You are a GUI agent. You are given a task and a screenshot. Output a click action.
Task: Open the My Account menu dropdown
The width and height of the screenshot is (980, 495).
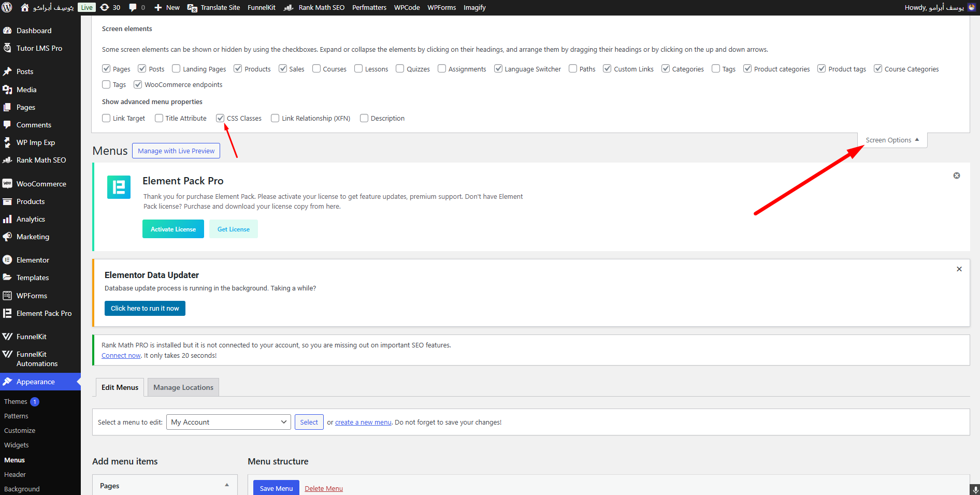coord(228,422)
